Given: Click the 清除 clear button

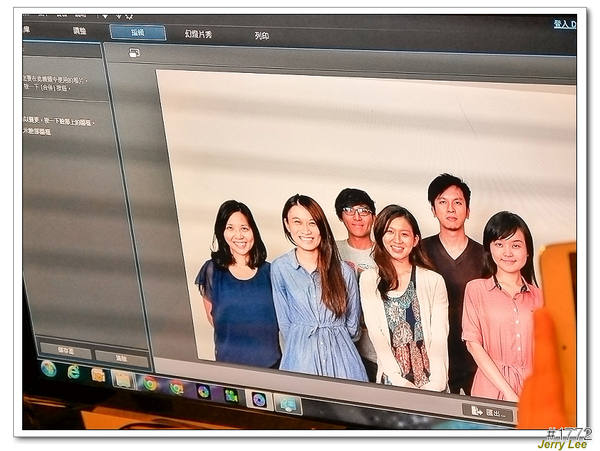Looking at the screenshot, I should [x=121, y=358].
